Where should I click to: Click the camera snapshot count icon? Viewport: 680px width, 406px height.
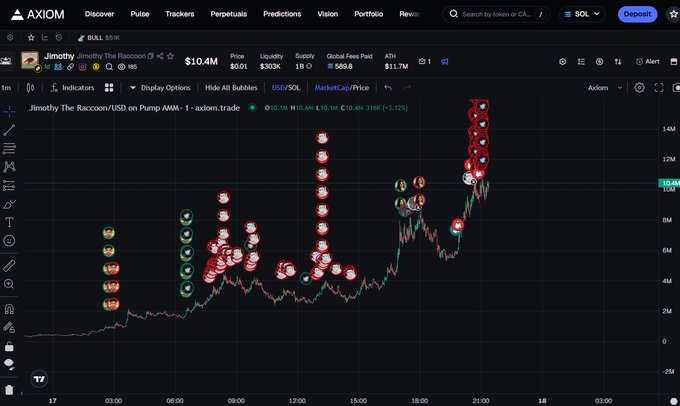425,62
